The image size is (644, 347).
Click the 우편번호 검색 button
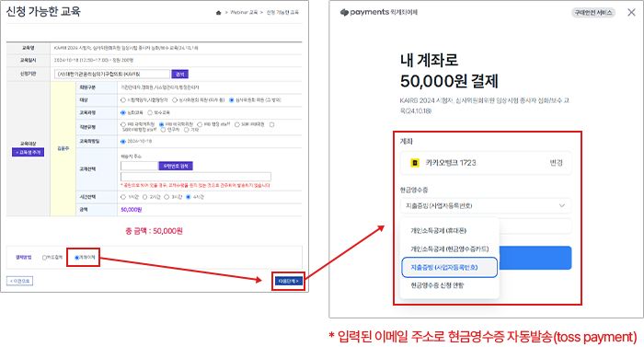[176, 166]
